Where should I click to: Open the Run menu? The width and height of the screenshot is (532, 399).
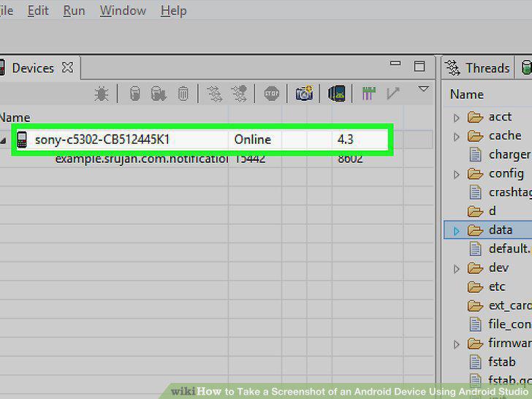(x=74, y=11)
